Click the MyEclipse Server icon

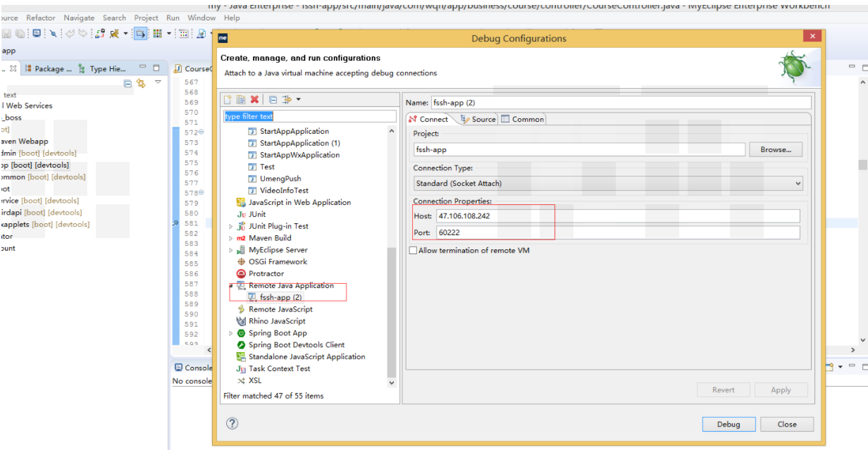pyautogui.click(x=241, y=250)
